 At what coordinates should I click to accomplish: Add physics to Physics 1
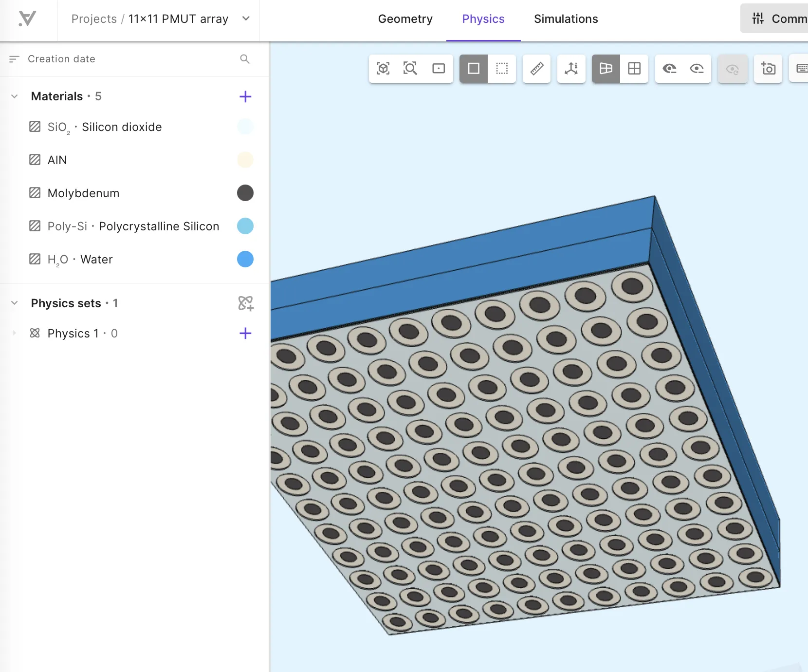pos(245,334)
